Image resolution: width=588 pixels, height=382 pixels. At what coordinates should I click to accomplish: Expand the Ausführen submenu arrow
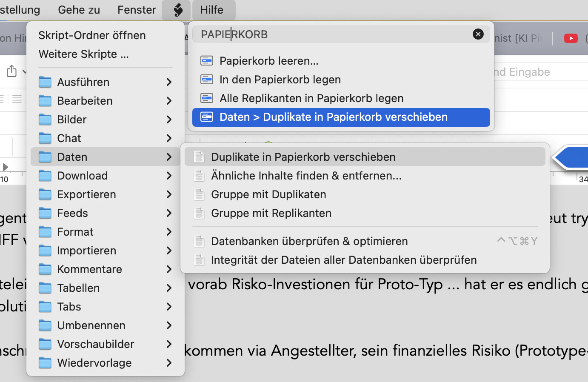(169, 82)
